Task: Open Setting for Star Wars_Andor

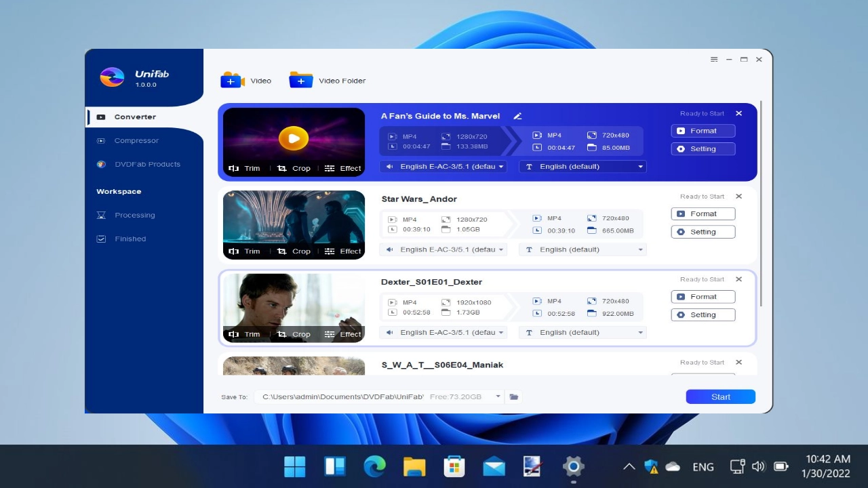Action: (x=703, y=231)
